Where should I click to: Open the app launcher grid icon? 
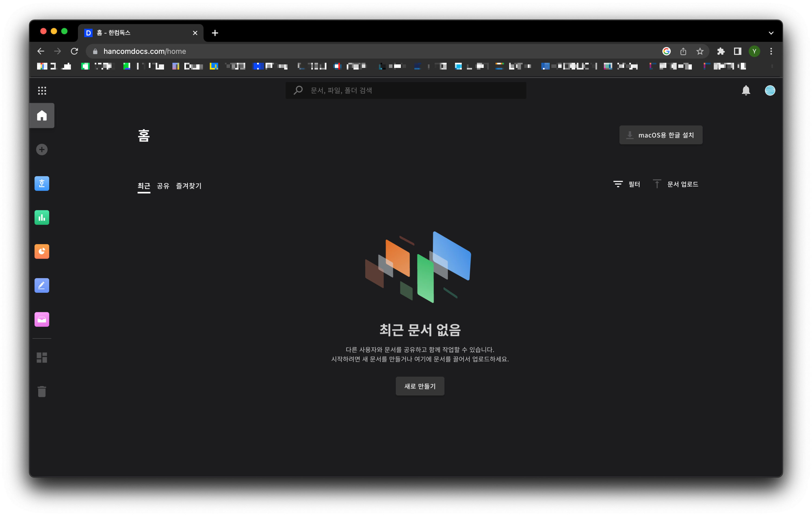point(42,90)
